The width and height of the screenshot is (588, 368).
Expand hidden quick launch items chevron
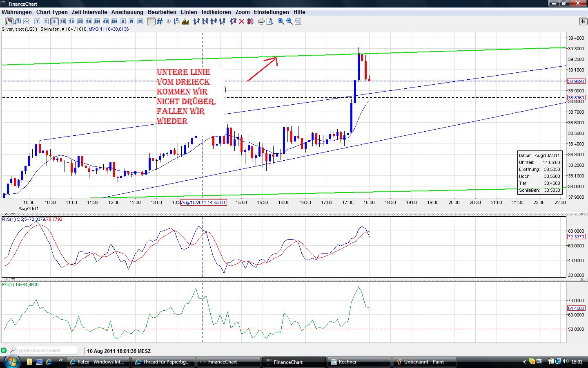60,360
